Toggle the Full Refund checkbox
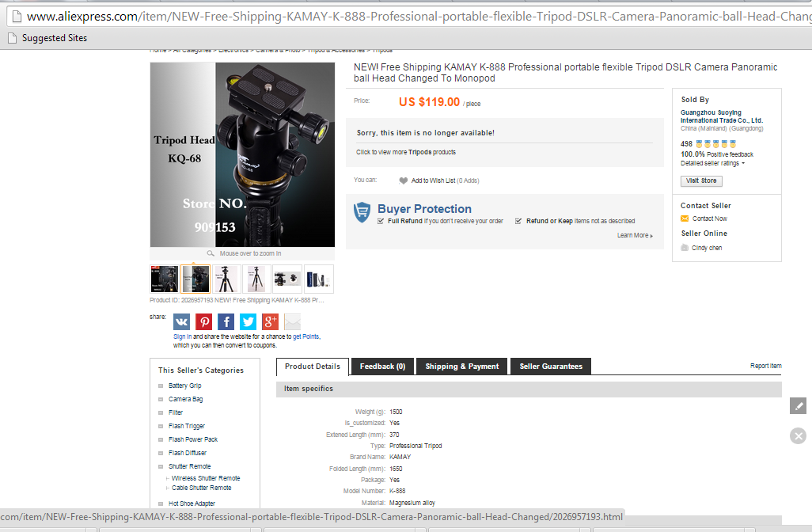This screenshot has height=532, width=812. [381, 221]
